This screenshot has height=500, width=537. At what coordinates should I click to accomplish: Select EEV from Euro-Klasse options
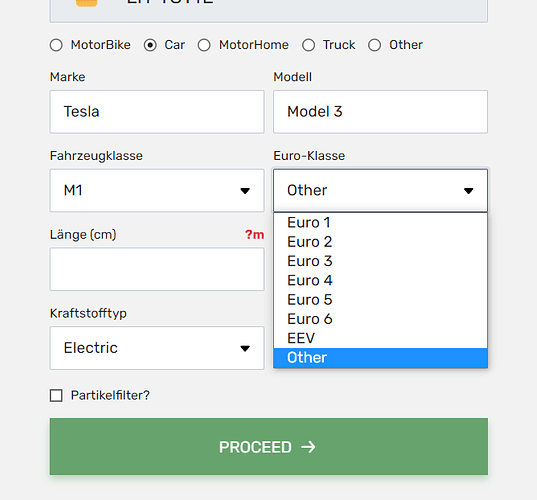coord(380,338)
